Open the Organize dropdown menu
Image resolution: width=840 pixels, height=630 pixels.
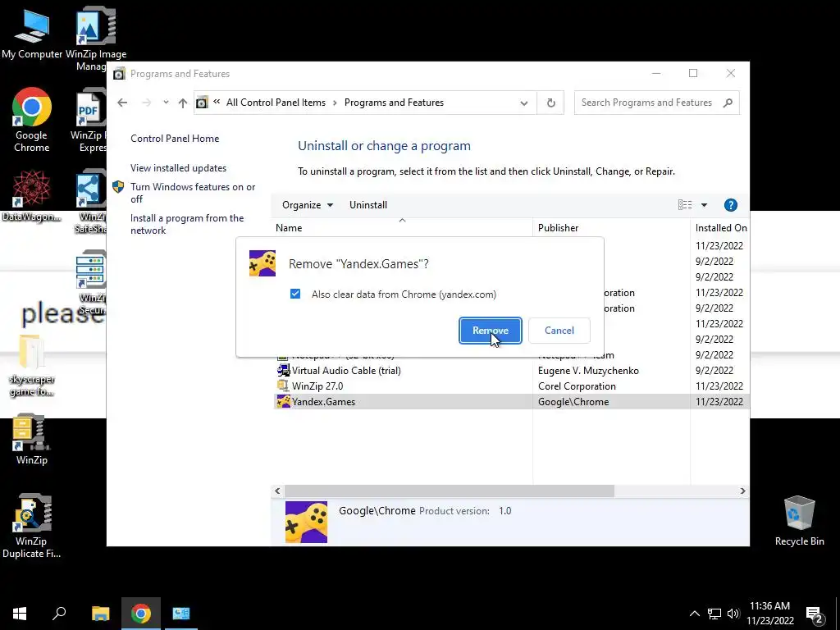click(308, 204)
